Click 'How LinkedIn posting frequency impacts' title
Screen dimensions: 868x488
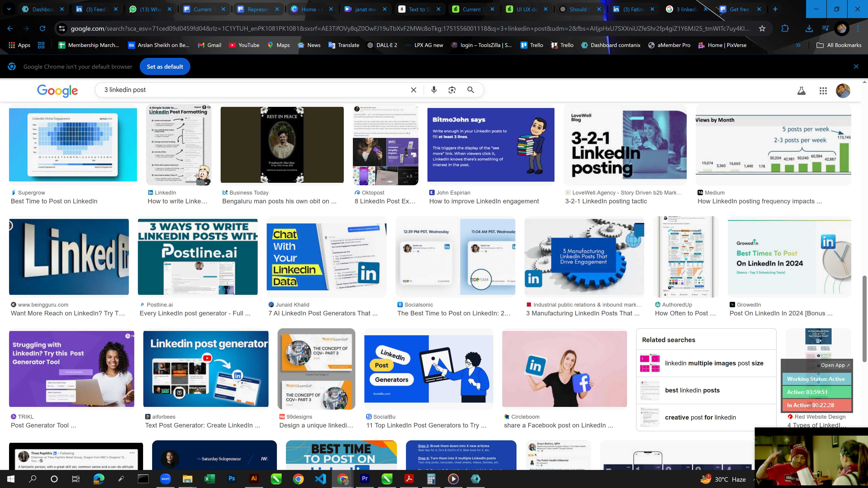759,201
